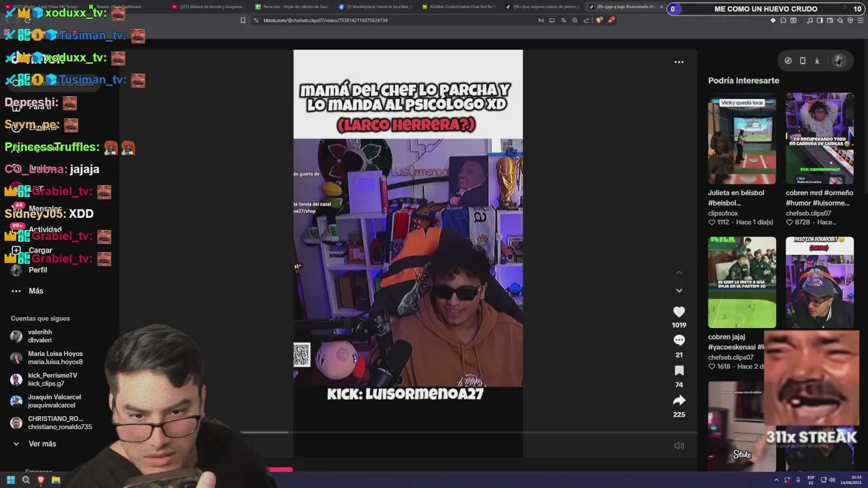Open the Brave hamburger menu
This screenshot has width=868, height=488.
[x=861, y=20]
